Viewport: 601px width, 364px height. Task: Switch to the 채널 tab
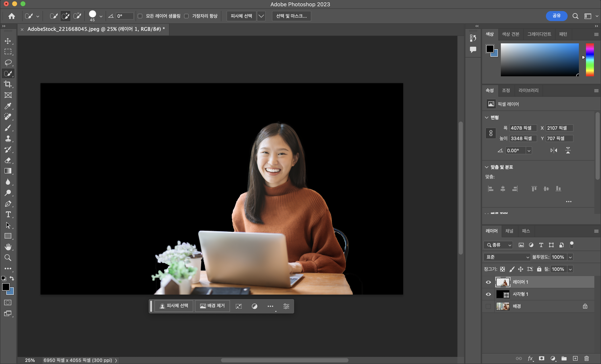[509, 231]
